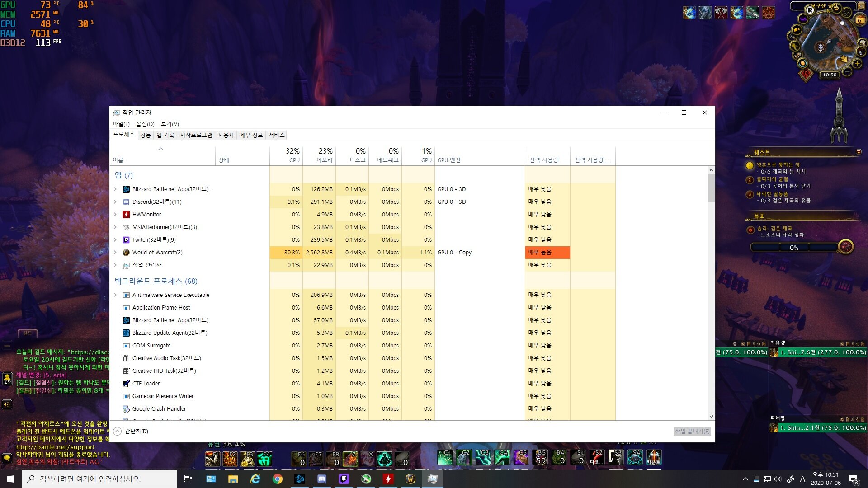868x488 pixels.
Task: Open the 보기(V) menu
Action: 170,124
